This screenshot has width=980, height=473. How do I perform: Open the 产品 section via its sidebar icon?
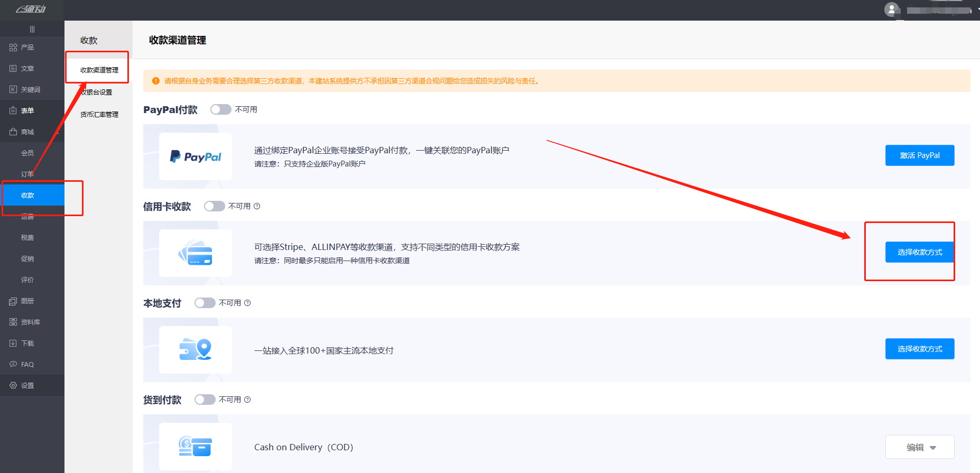pos(13,48)
